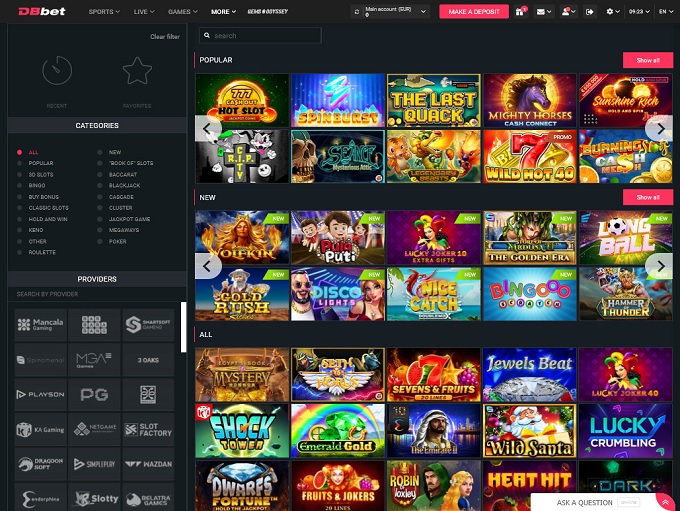Viewport: 680px width, 511px height.
Task: Expand the settings gear dropdown
Action: 612,11
